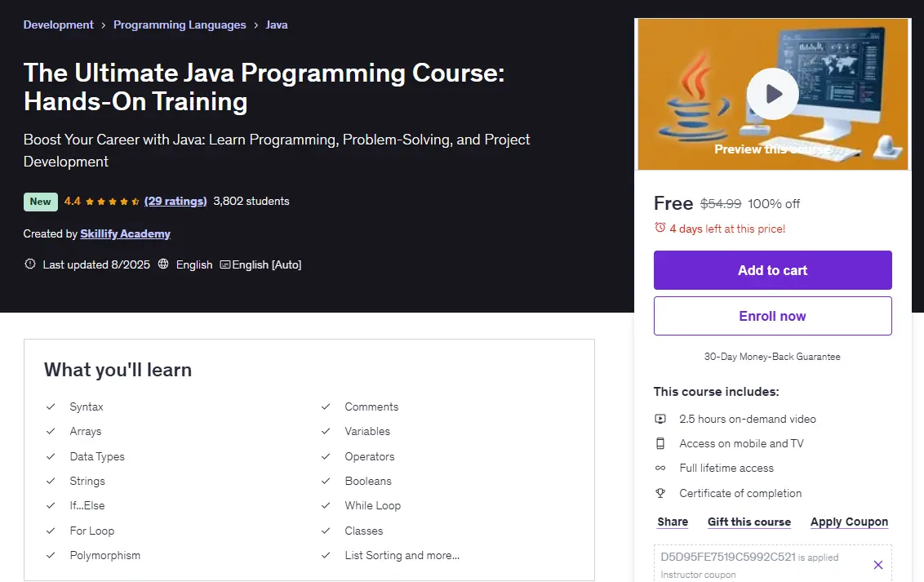Click the last updated badge icon
Image resolution: width=924 pixels, height=582 pixels.
click(x=30, y=264)
